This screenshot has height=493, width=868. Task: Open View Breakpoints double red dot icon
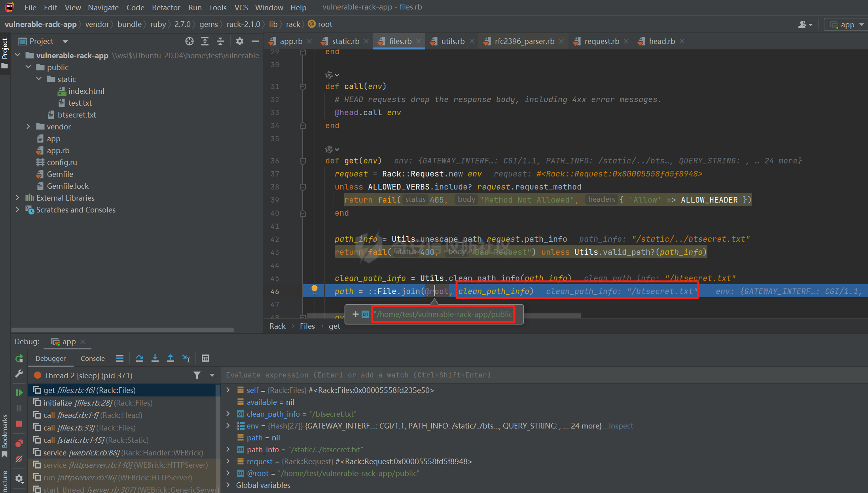19,443
